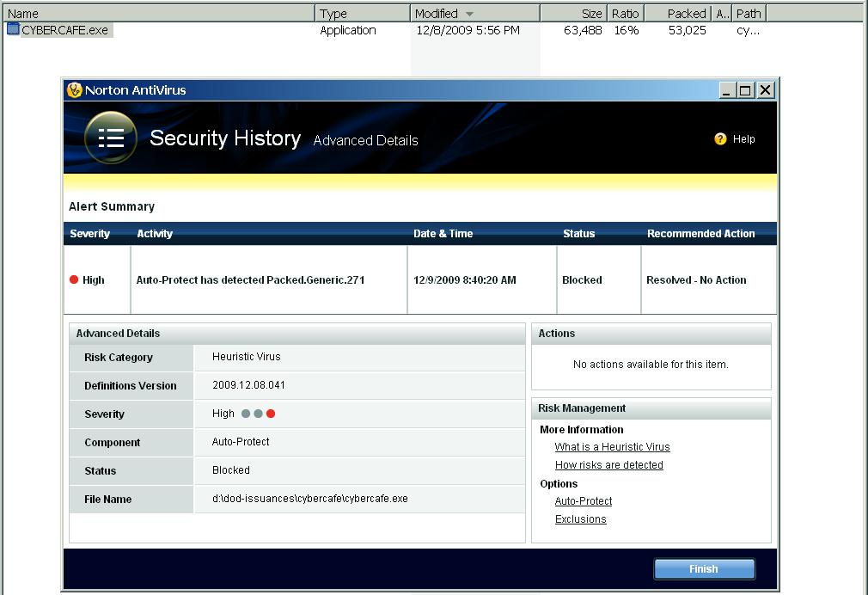Maximize the Norton AntiVirus window

[x=746, y=90]
